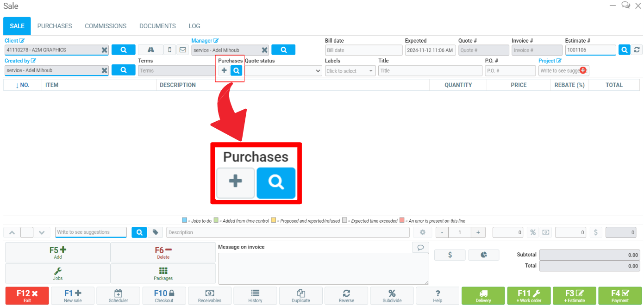This screenshot has width=644, height=306.
Task: Open the Scheduler calendar button
Action: point(118,295)
